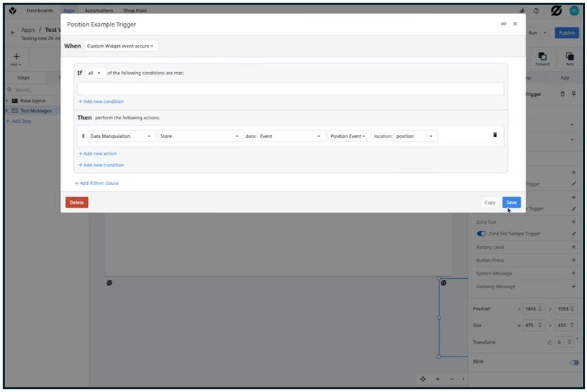Click the drag handle beside Data Manipulation

[84, 136]
